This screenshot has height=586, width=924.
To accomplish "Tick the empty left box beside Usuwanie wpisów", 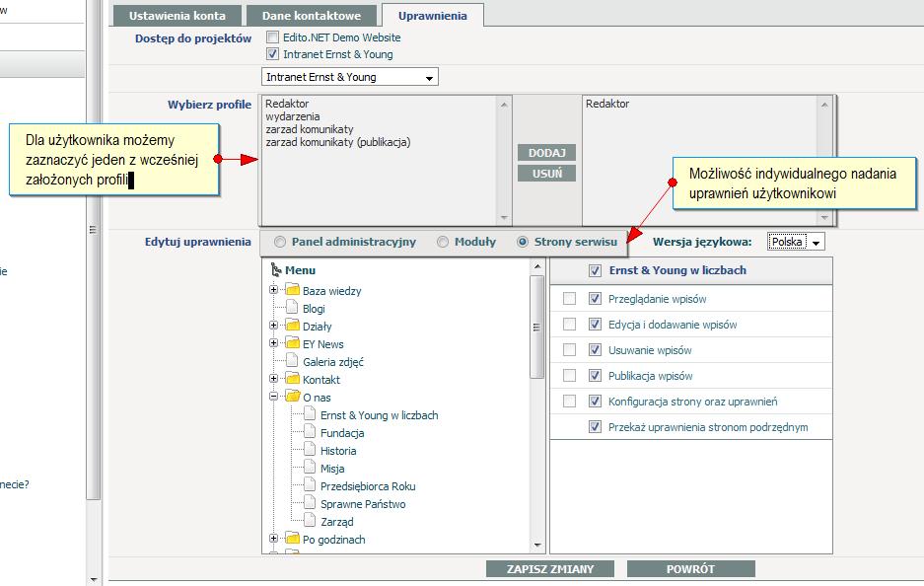I will 569,350.
